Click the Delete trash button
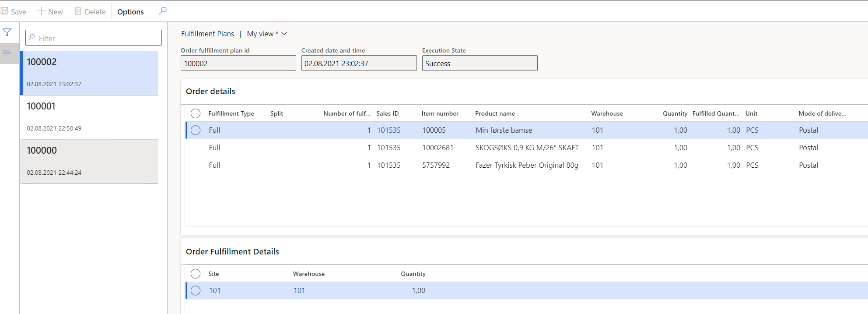This screenshot has height=314, width=868. pyautogui.click(x=90, y=11)
